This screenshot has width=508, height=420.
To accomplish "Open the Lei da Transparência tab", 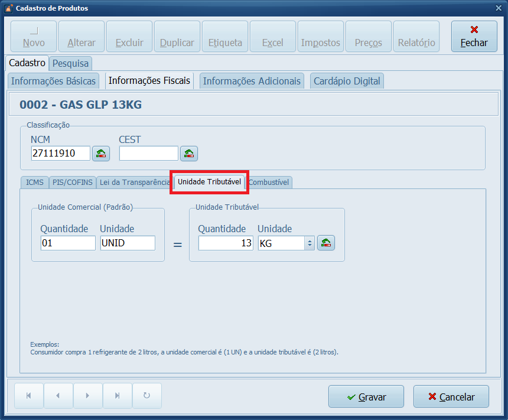I will point(134,182).
